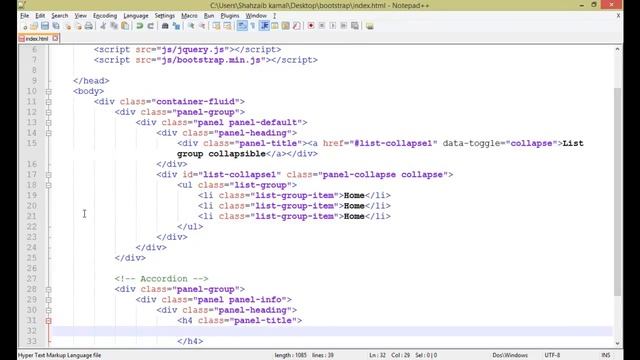Collapse list-collapse1 div fold line 17
The width and height of the screenshot is (640, 360).
click(x=49, y=175)
